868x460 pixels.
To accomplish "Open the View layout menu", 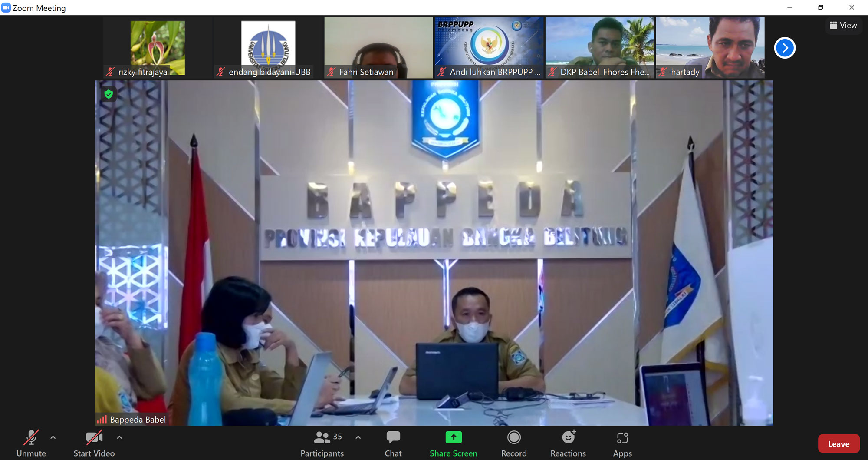I will click(x=843, y=26).
